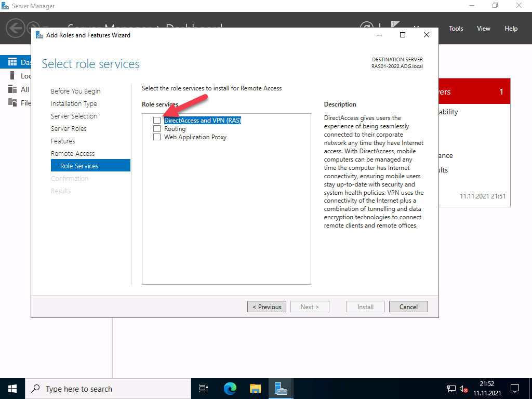Go to the Server Selection step
Viewport: 532px width, 399px height.
[x=74, y=116]
